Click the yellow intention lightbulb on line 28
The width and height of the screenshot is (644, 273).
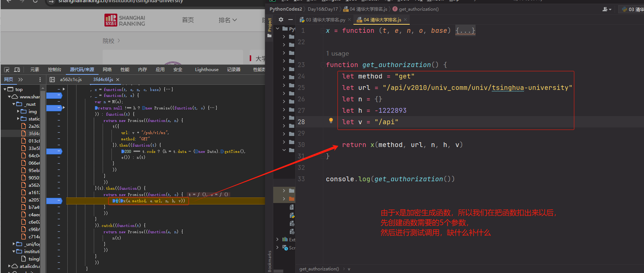tap(331, 120)
